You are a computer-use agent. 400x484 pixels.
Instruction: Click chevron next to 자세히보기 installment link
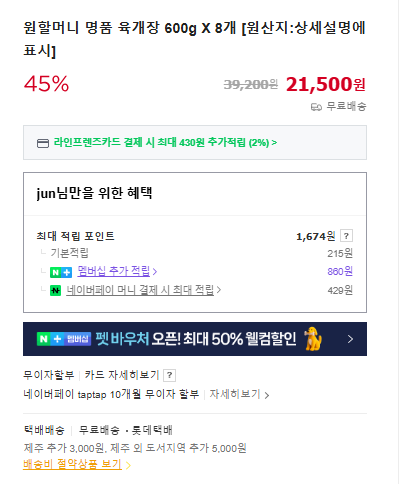point(267,395)
